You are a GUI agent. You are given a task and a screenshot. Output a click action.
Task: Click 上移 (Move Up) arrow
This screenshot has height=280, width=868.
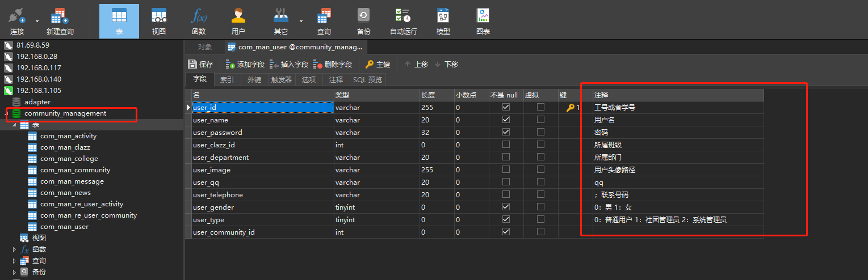416,65
